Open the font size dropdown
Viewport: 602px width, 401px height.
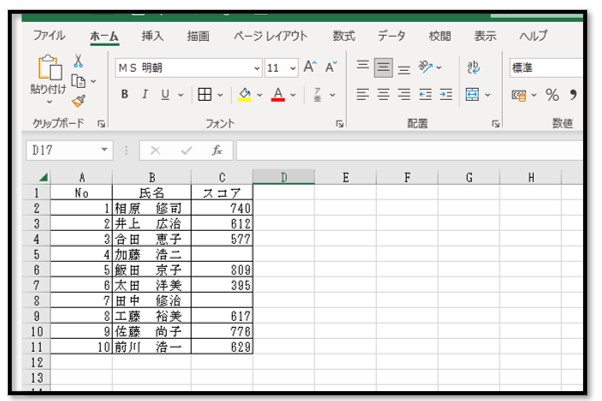pyautogui.click(x=293, y=68)
